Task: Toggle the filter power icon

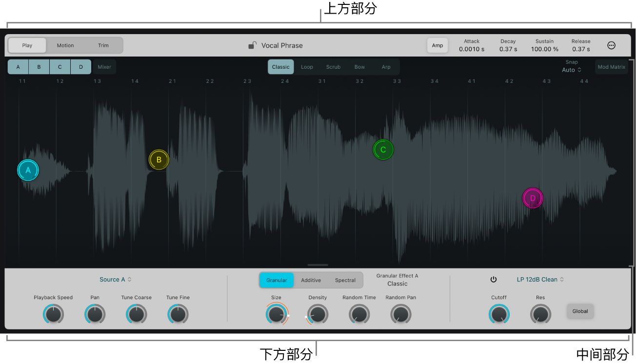Action: pos(494,280)
